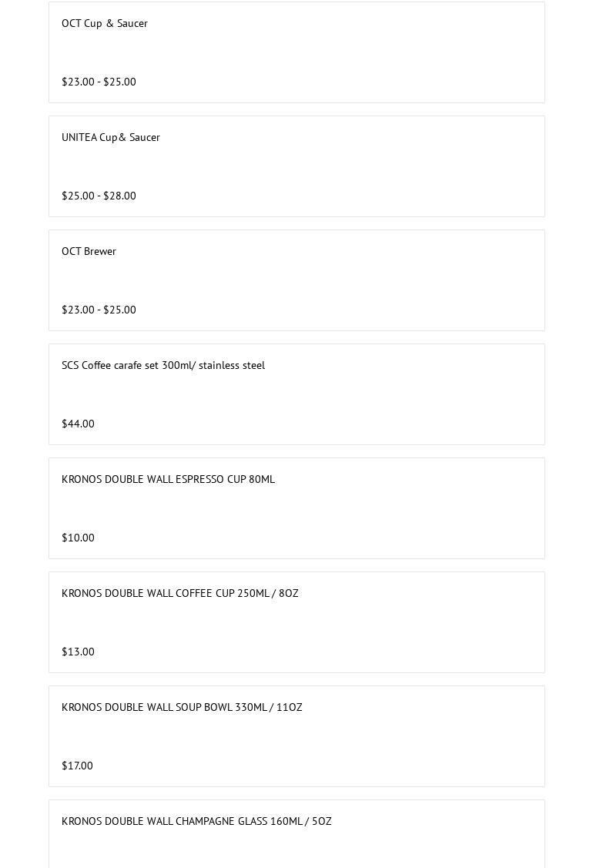Open KRONOS DOUBLE WALL SOUP BOWL 330ML
593x868 pixels.
point(183,708)
